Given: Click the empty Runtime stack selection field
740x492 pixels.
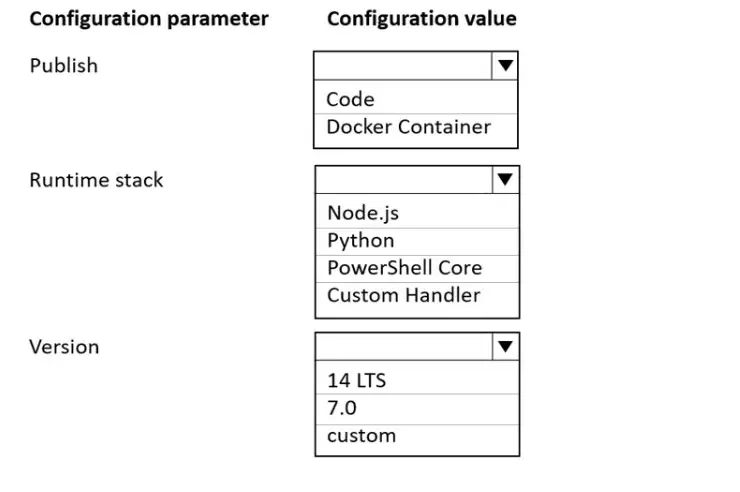Looking at the screenshot, I should coord(404,179).
